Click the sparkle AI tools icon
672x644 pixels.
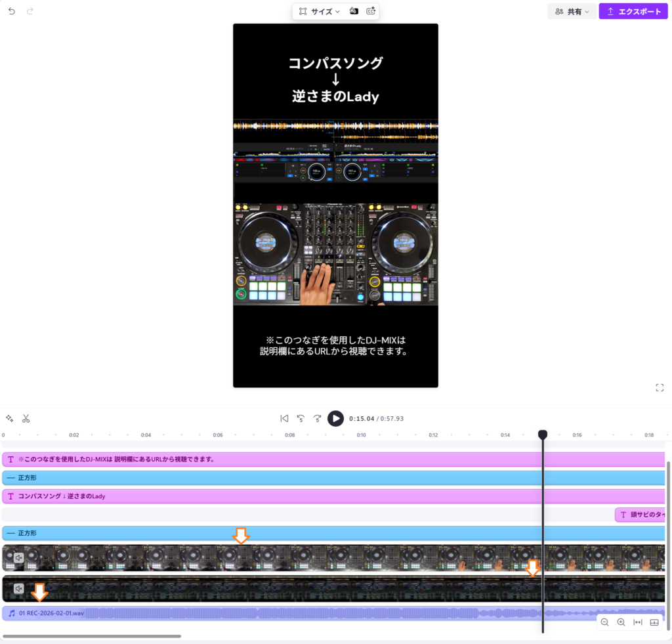[9, 418]
